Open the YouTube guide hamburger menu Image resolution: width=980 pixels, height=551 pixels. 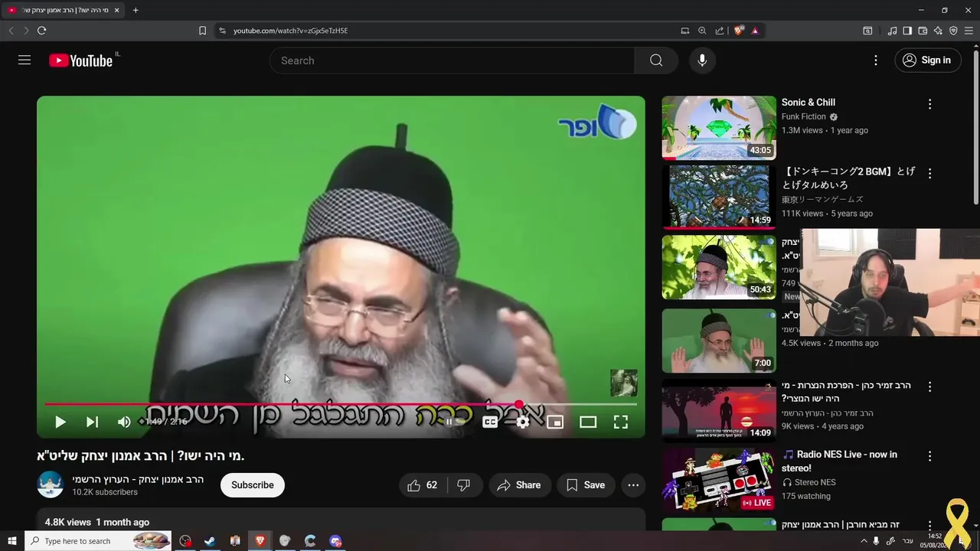[x=24, y=60]
